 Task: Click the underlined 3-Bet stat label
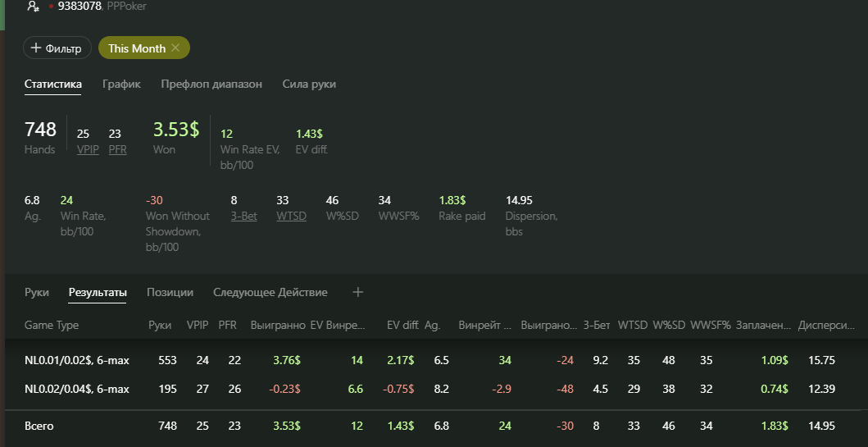click(243, 216)
